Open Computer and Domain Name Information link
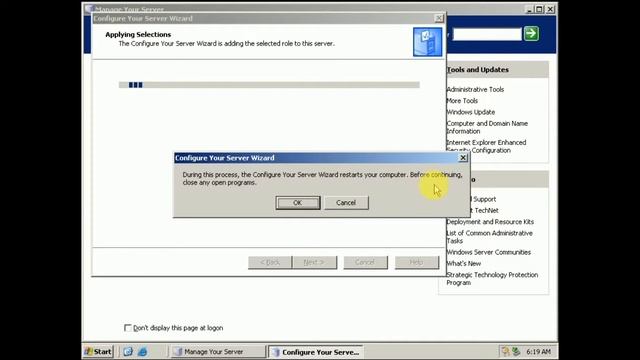This screenshot has width=640, height=360. click(x=487, y=127)
